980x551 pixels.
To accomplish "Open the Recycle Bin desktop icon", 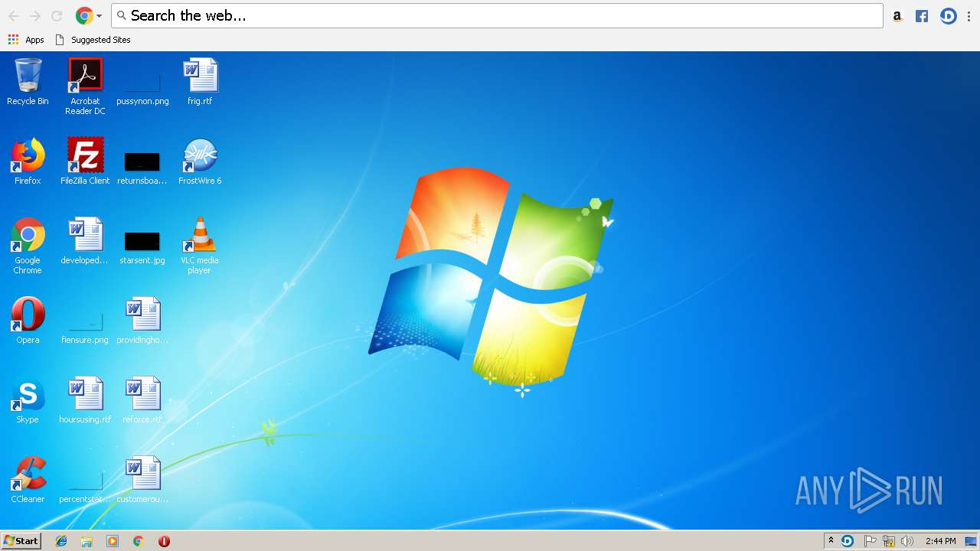I will point(28,81).
